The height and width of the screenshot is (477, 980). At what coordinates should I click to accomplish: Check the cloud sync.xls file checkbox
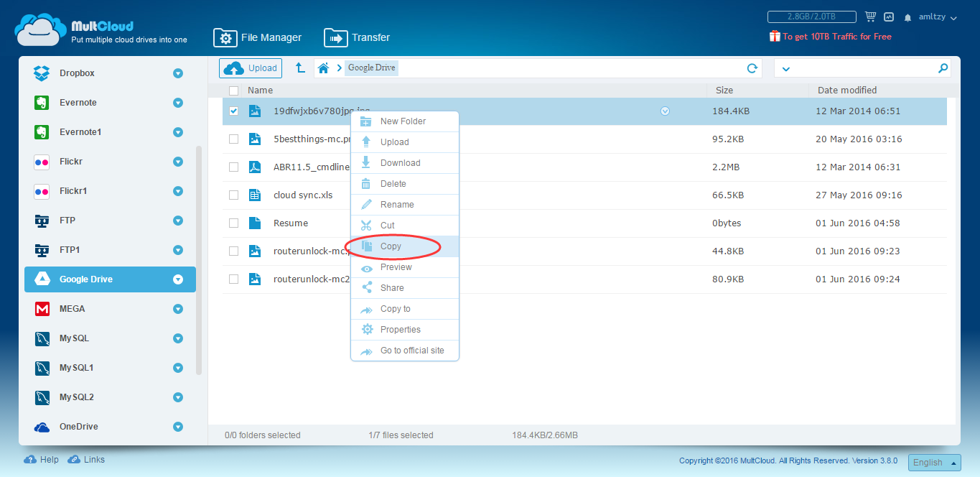coord(233,195)
